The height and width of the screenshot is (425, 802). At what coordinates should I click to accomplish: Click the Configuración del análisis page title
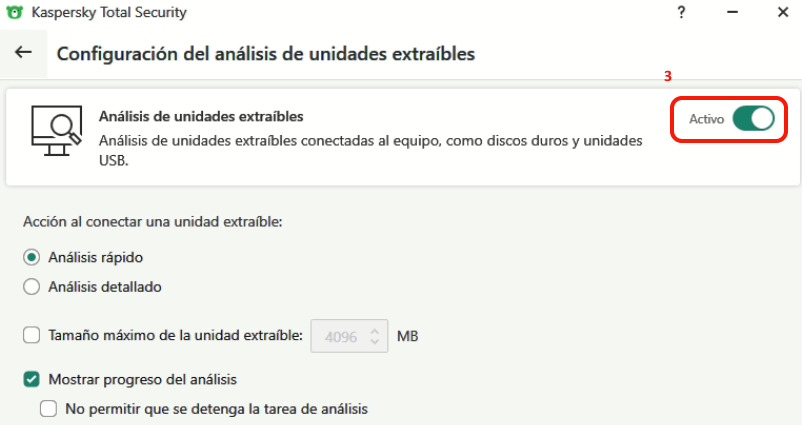point(265,53)
